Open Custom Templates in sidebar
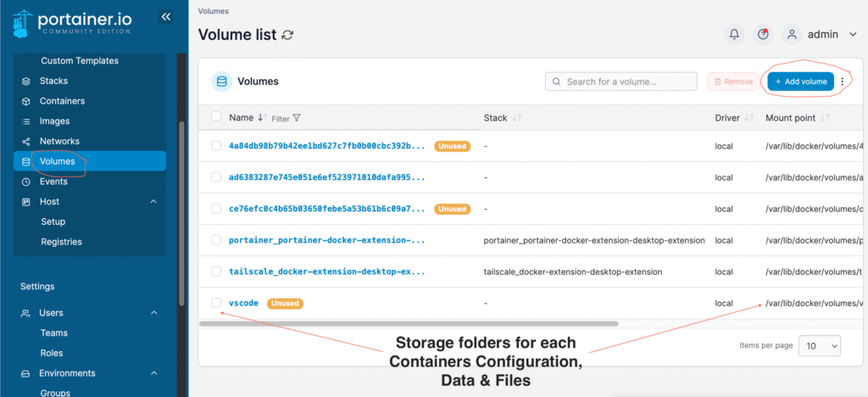The image size is (868, 397). pyautogui.click(x=80, y=61)
